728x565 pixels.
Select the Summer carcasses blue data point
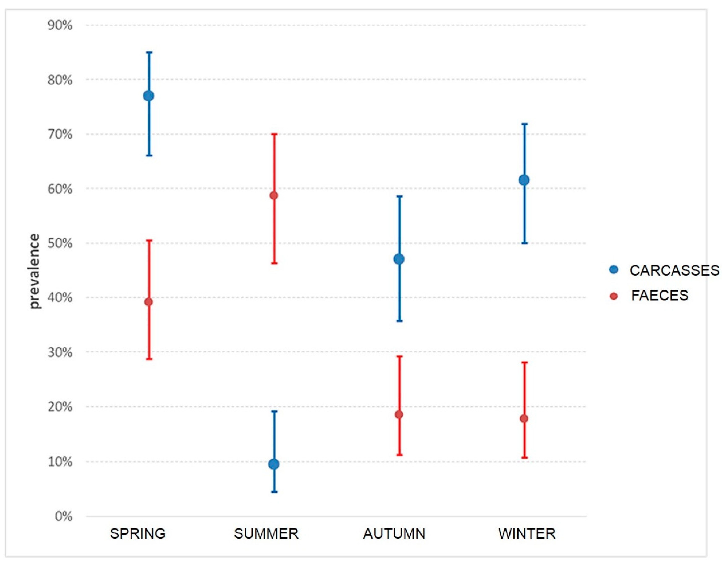274,464
